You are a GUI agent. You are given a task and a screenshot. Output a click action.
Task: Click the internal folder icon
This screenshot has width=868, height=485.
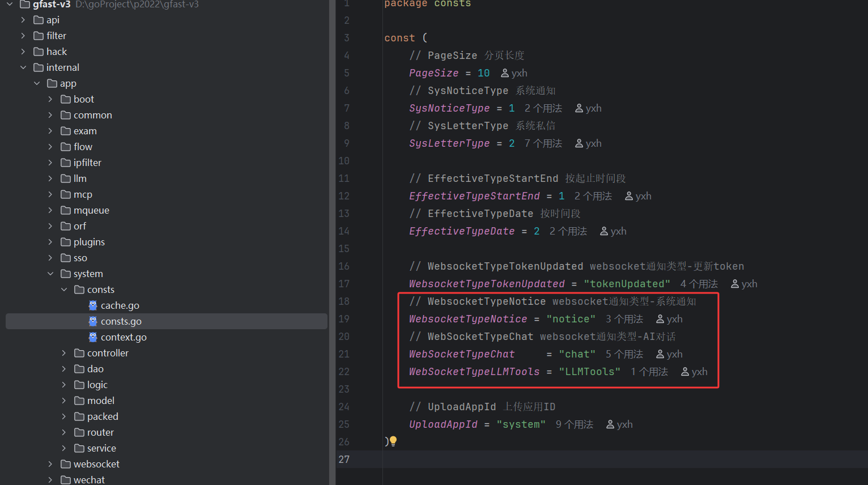39,67
